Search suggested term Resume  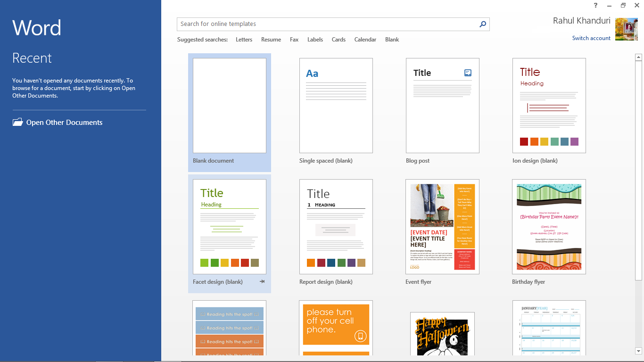(271, 40)
